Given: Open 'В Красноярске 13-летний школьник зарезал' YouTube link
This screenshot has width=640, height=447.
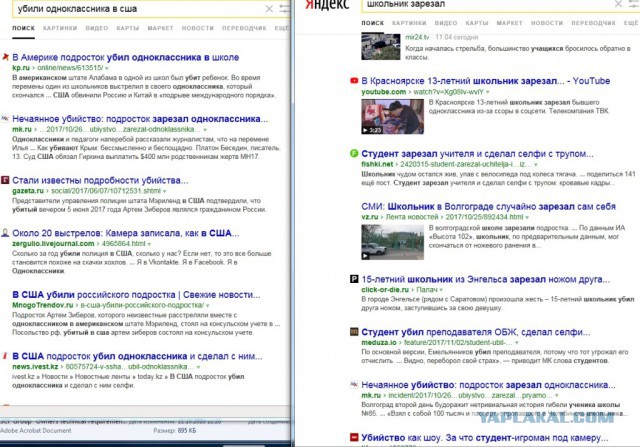Looking at the screenshot, I should (486, 81).
